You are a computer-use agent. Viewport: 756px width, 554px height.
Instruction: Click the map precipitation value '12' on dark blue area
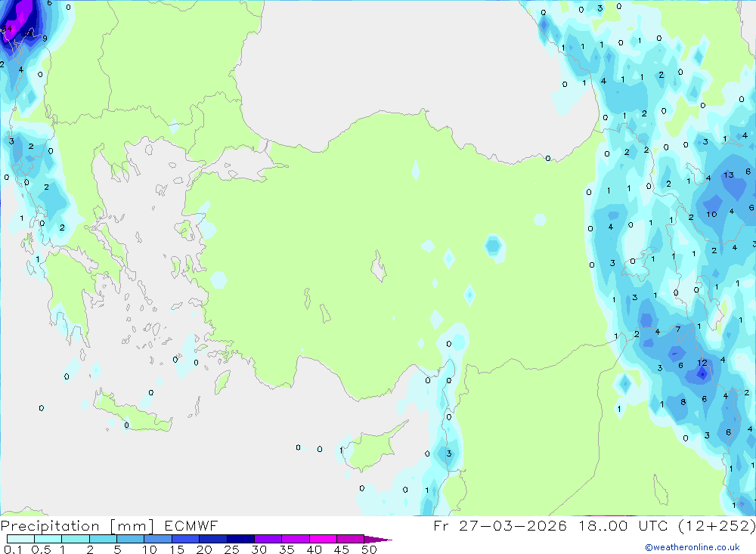tap(702, 363)
